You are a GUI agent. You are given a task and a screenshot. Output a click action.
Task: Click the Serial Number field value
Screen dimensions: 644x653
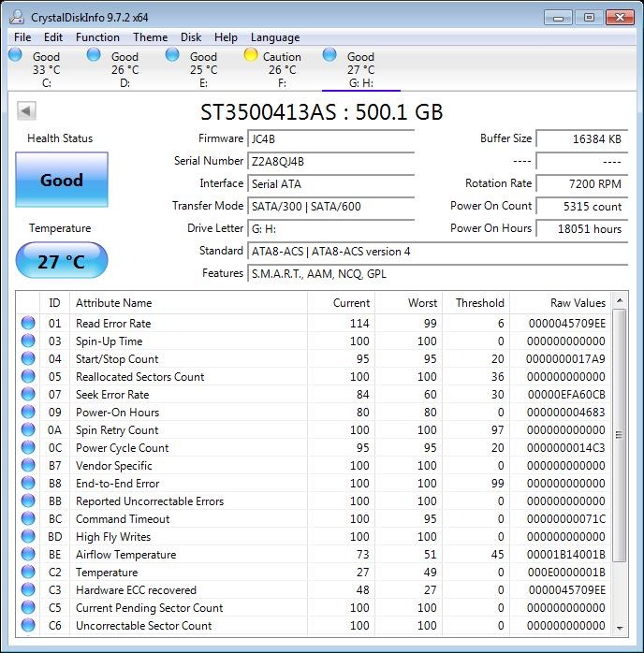(330, 161)
